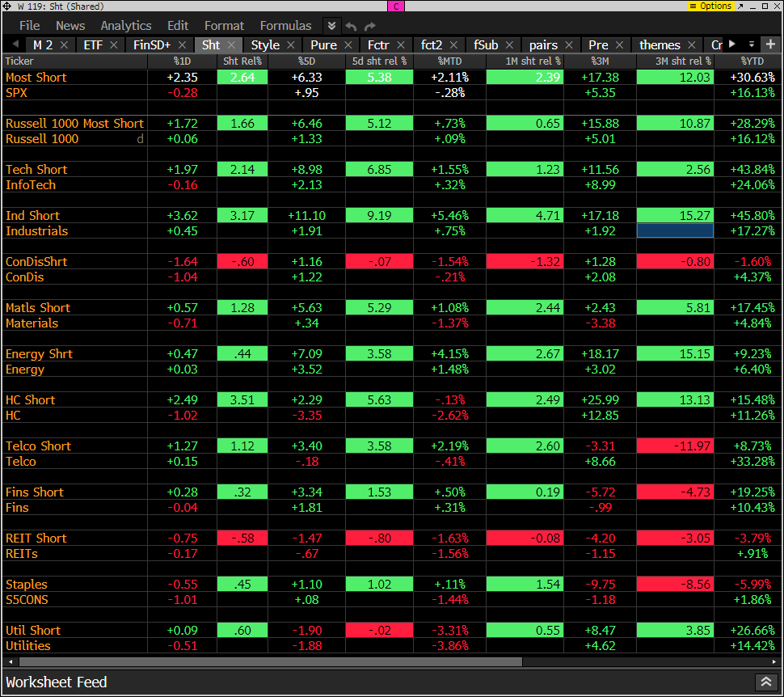Switch to the themes tab

(x=660, y=45)
